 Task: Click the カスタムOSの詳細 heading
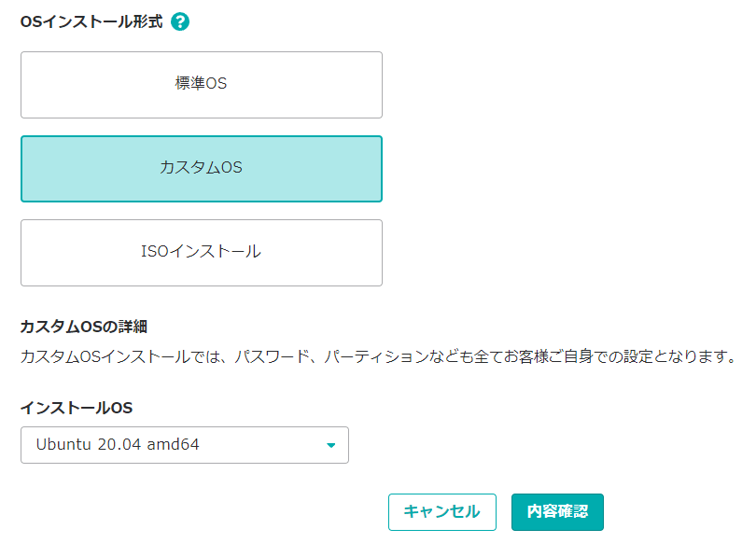84,327
